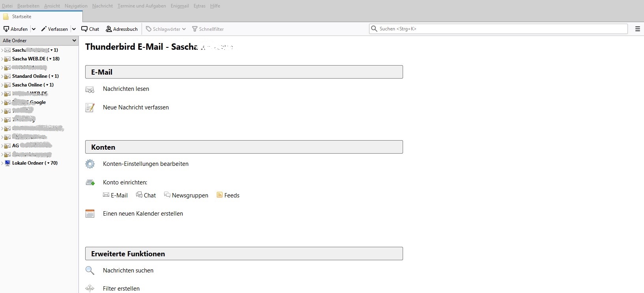Click the Standard Online account mail icon
The height and width of the screenshot is (293, 644).
tap(7, 76)
